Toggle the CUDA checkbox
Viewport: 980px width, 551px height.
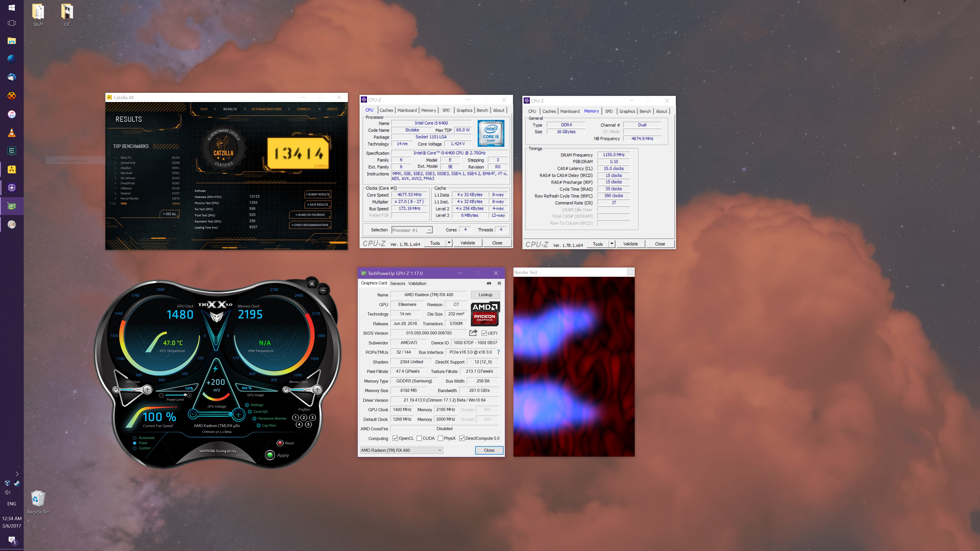tap(419, 439)
